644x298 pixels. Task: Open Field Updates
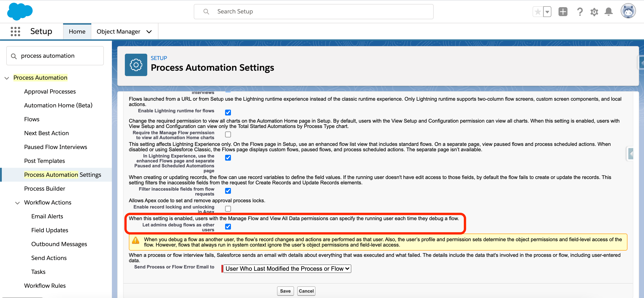50,230
